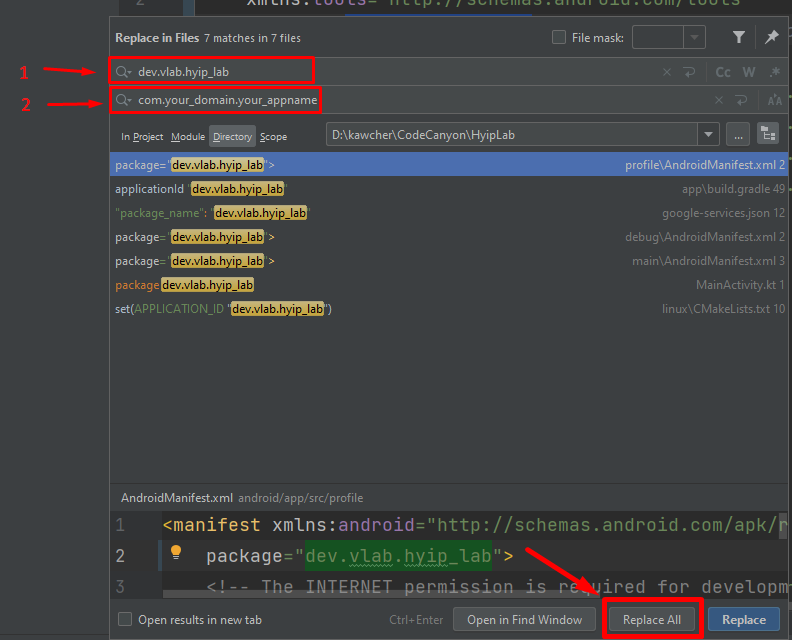The width and height of the screenshot is (792, 640).
Task: Select the Module scope tab
Action: 188,137
